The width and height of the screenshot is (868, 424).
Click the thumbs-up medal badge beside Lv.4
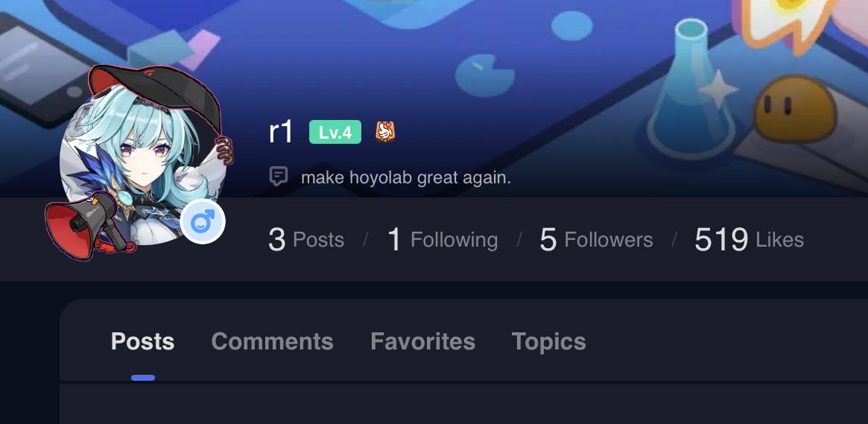tap(385, 132)
